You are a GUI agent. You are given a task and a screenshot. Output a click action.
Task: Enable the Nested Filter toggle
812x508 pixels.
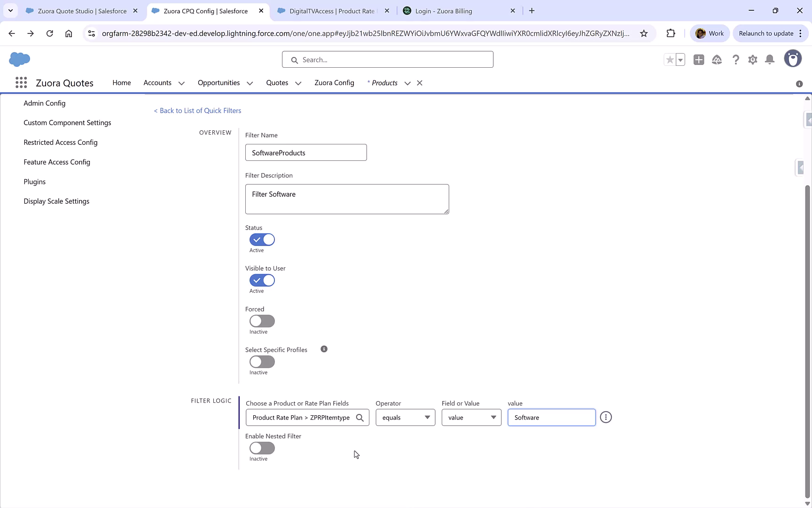262,449
